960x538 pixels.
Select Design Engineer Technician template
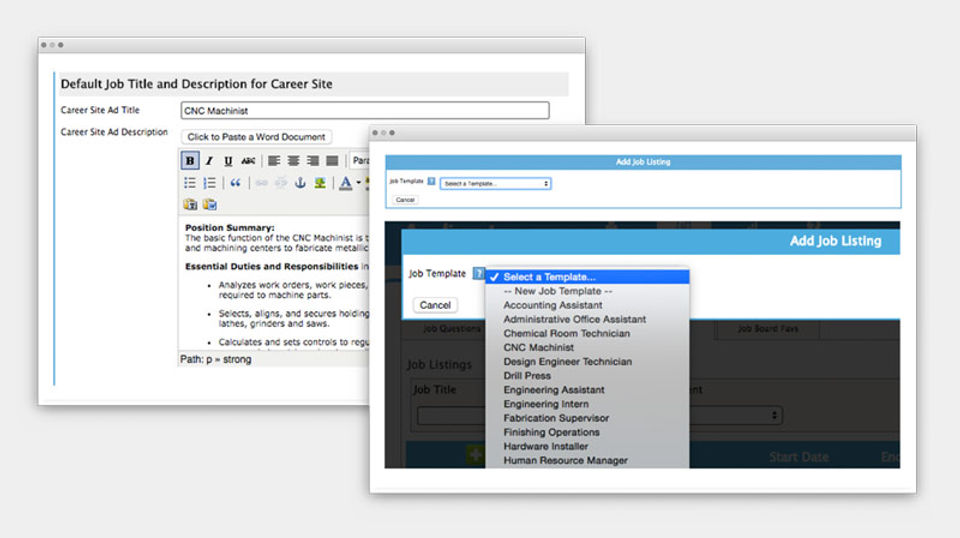pos(587,362)
